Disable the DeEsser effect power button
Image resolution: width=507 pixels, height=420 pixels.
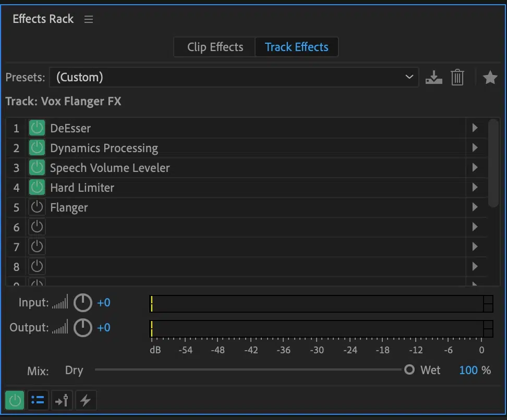coord(37,128)
